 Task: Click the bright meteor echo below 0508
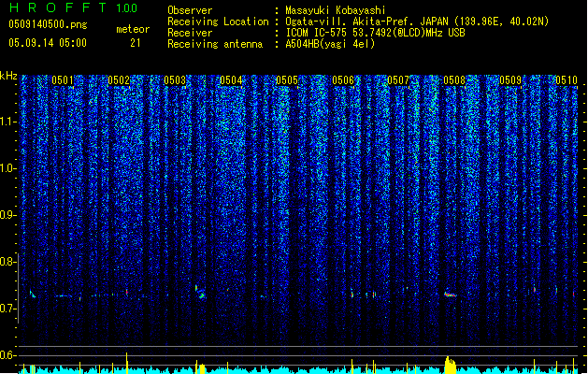(451, 295)
